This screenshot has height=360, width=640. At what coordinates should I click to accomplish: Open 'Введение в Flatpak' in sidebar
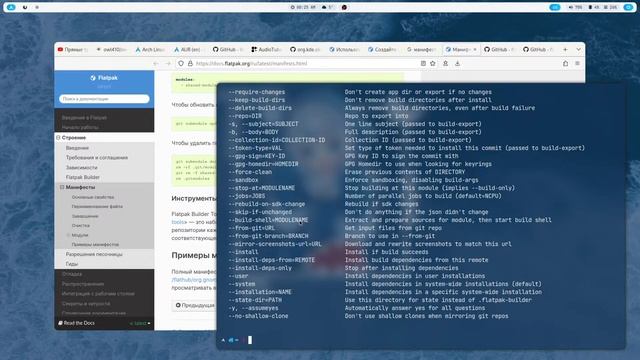click(x=84, y=118)
